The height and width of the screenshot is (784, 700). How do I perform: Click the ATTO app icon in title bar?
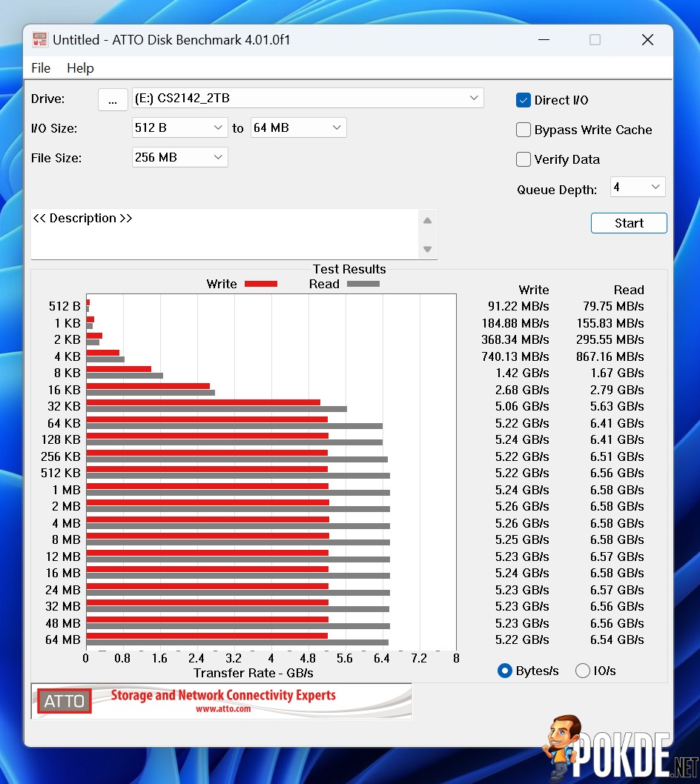[x=39, y=39]
